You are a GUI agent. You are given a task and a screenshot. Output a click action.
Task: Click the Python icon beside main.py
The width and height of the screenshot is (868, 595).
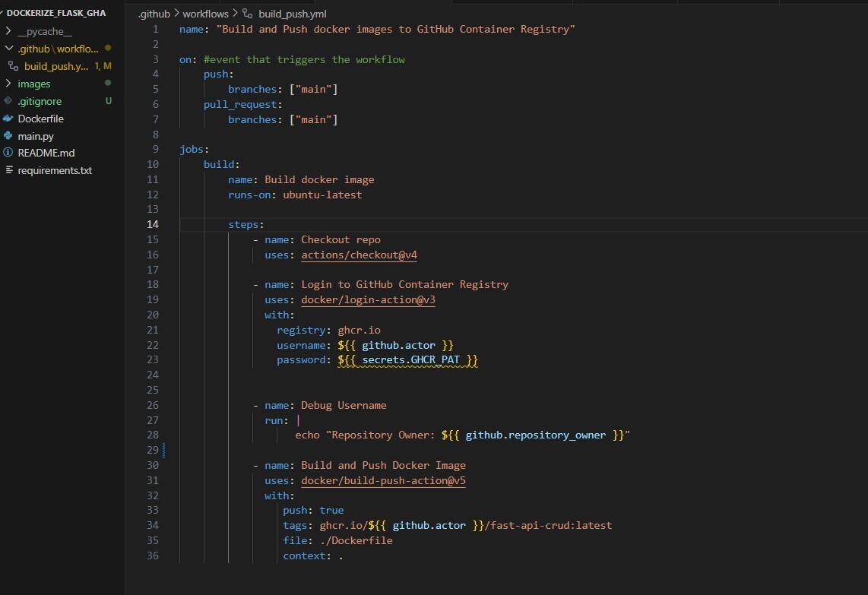8,135
